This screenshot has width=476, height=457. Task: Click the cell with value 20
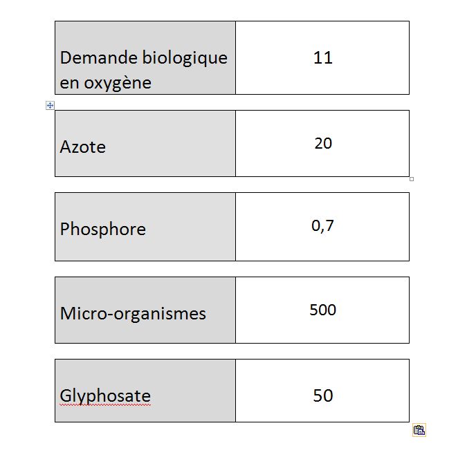click(x=322, y=143)
